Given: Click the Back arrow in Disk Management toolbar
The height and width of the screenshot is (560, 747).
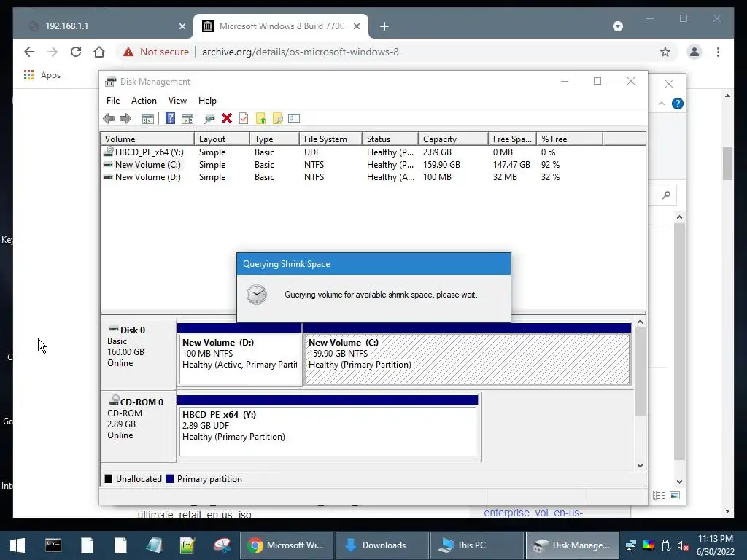Looking at the screenshot, I should (x=109, y=119).
